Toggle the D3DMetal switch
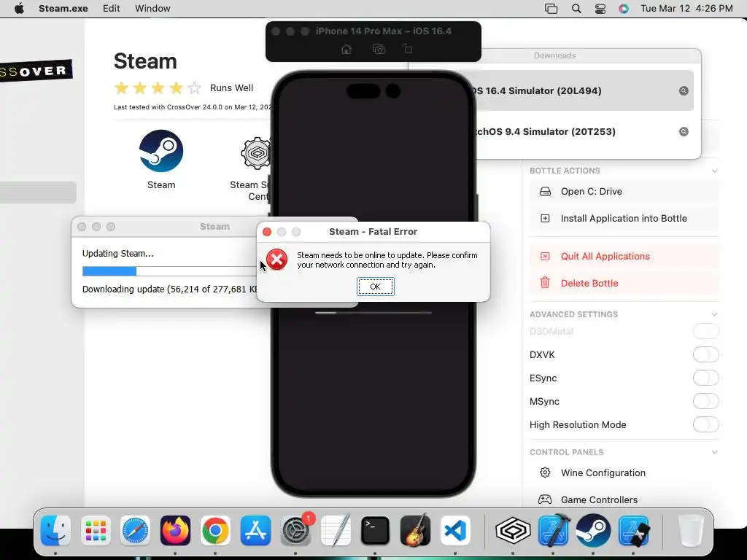747x560 pixels. [705, 331]
